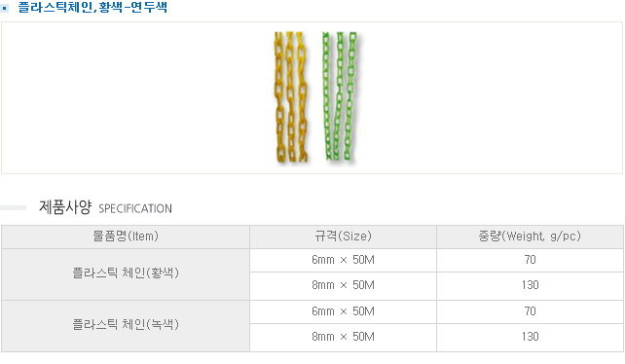Click weight 130 in green chain row
Viewport: 625px width, 364px height.
(530, 338)
